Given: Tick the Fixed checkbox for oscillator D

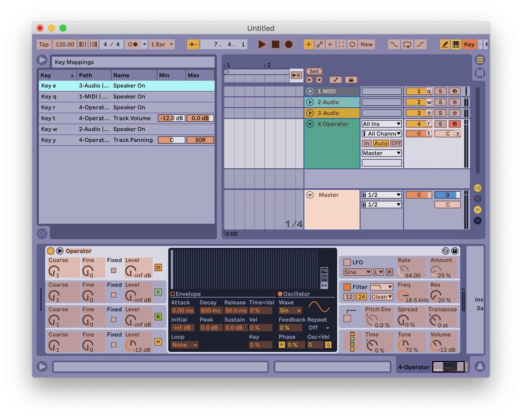Looking at the screenshot, I should [x=114, y=270].
